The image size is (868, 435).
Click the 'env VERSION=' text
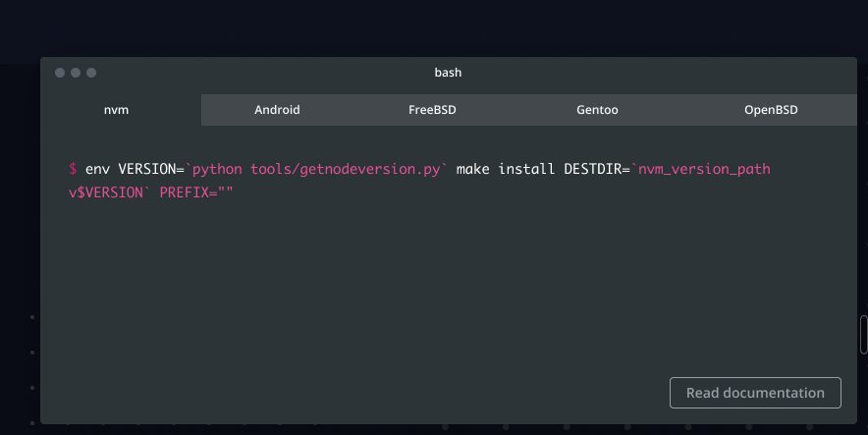point(135,169)
